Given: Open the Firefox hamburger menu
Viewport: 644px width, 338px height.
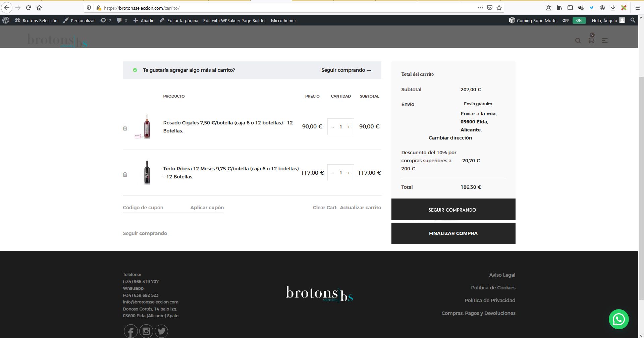Looking at the screenshot, I should coord(638,8).
